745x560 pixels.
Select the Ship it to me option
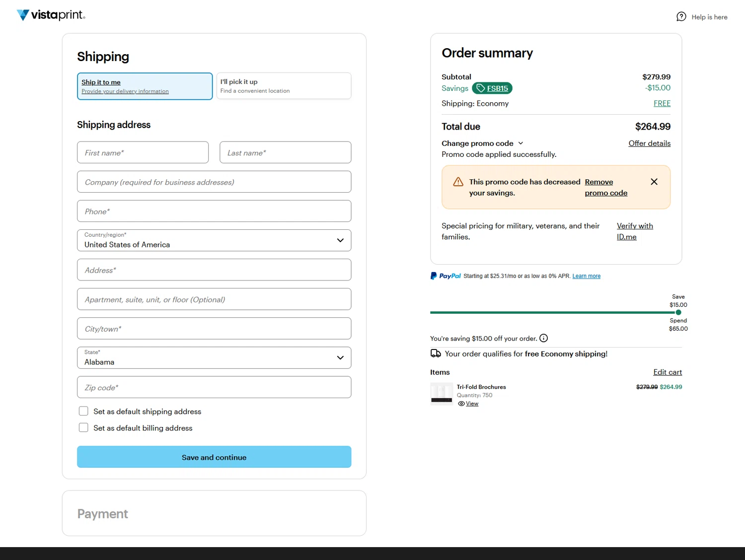145,86
